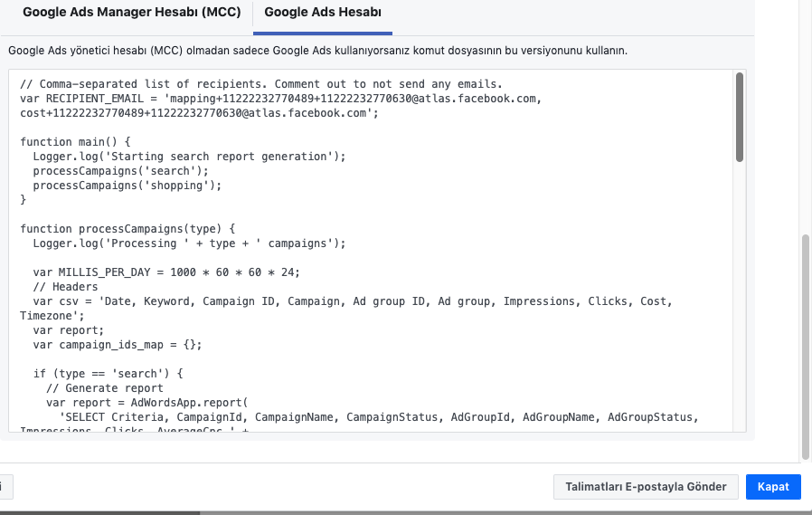This screenshot has height=515, width=812.
Task: Click the processCampaigns('search') line
Action: 120,171
